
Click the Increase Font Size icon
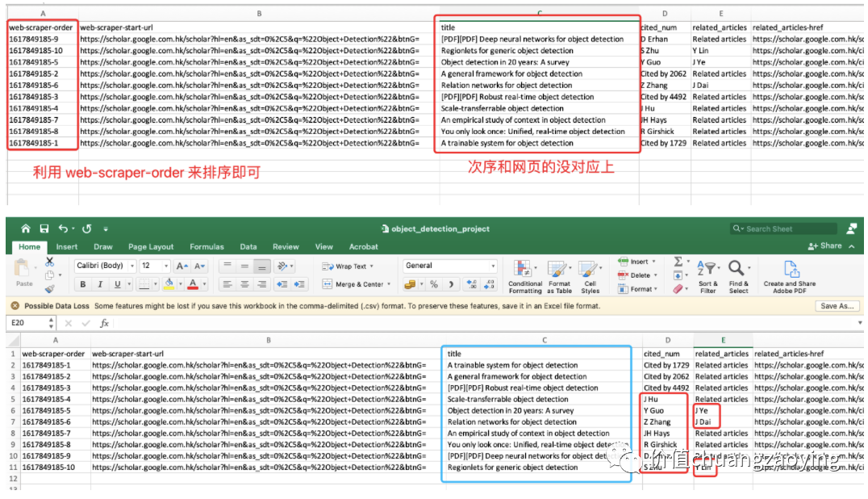[x=182, y=266]
